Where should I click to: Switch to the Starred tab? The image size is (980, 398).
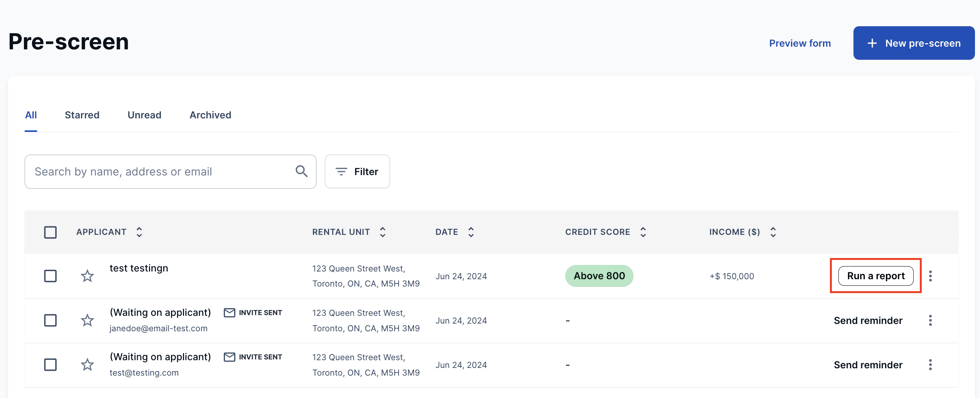82,115
